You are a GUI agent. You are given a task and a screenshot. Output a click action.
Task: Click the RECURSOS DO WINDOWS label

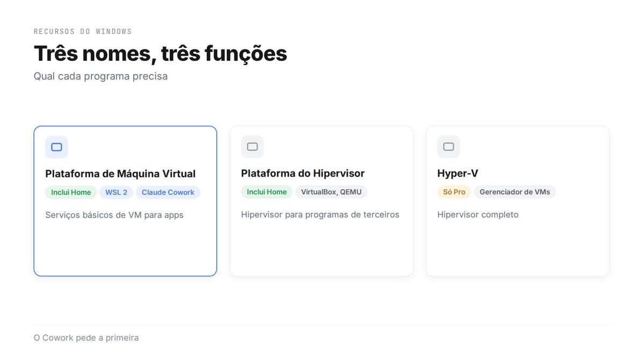point(83,32)
